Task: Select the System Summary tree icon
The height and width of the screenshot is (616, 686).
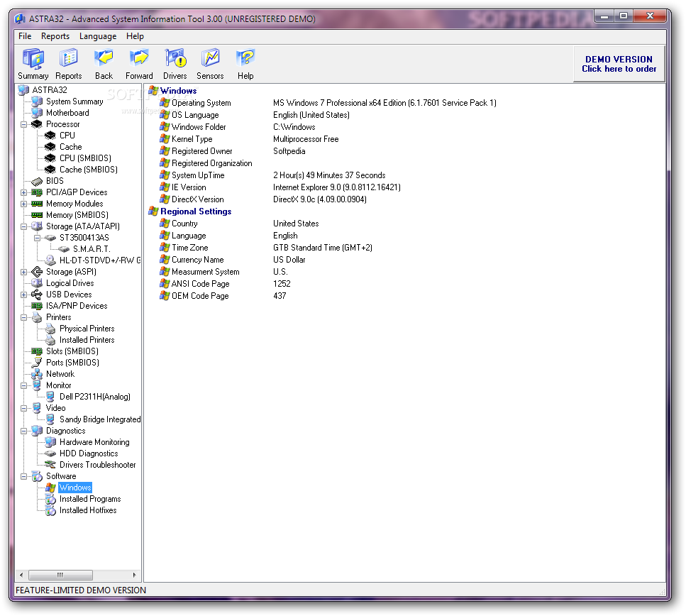Action: point(37,101)
